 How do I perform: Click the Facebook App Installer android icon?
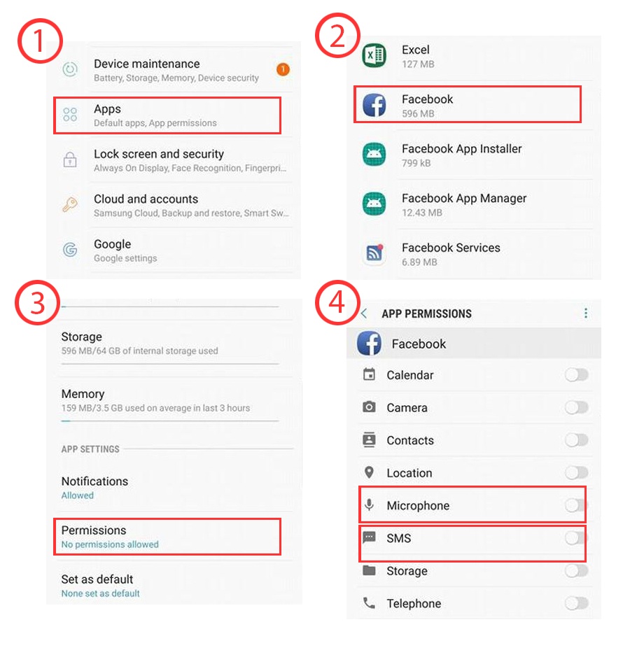tap(374, 155)
